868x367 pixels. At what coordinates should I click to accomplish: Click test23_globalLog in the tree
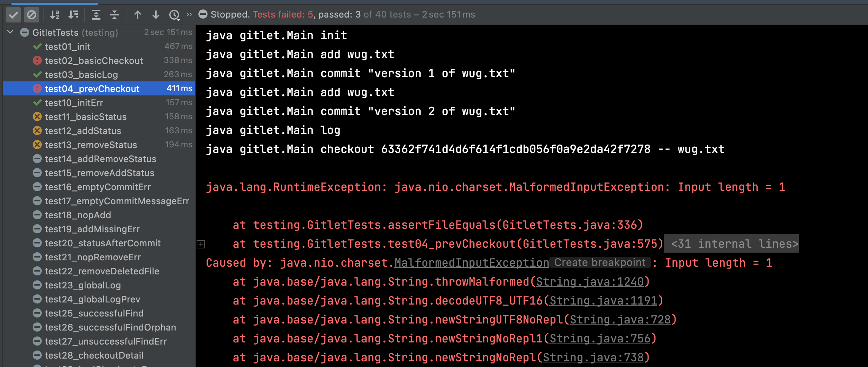(83, 285)
